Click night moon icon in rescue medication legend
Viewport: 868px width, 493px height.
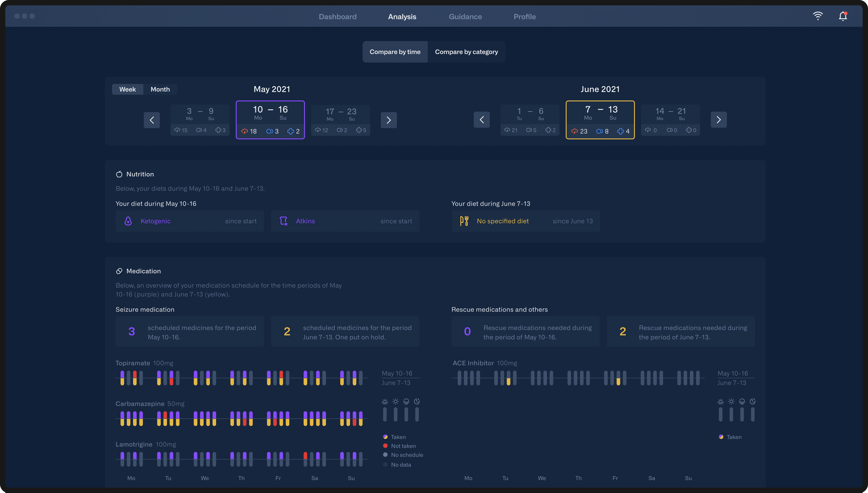pyautogui.click(x=753, y=402)
